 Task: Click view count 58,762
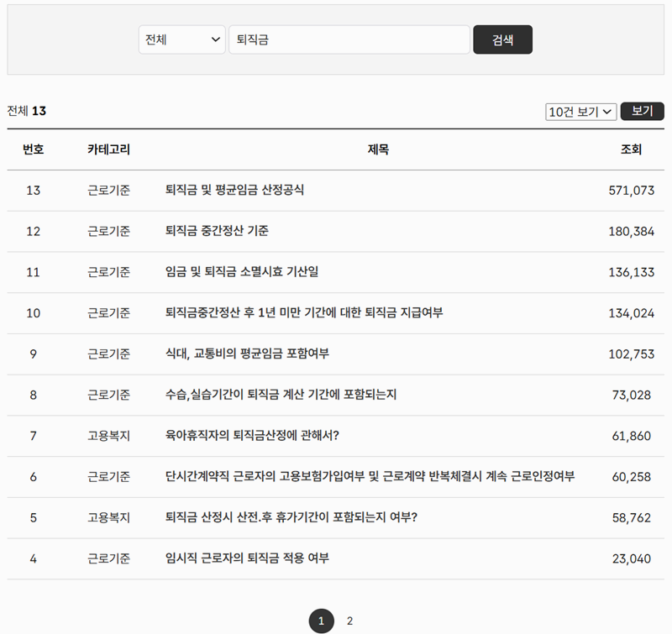coord(632,517)
